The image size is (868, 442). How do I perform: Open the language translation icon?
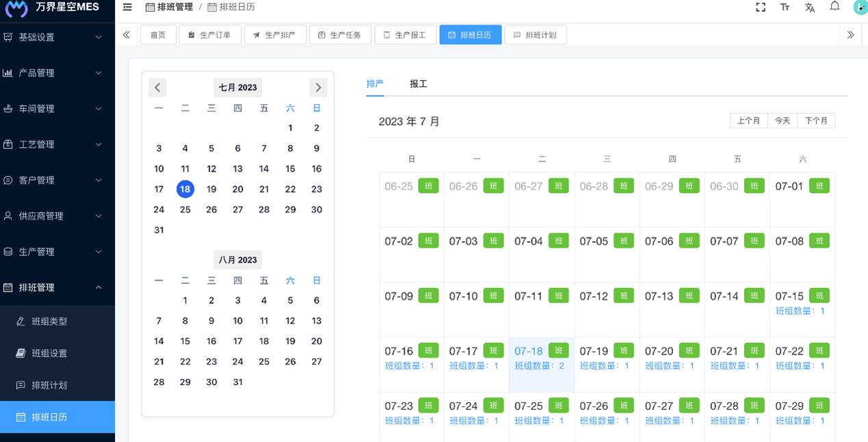[810, 7]
